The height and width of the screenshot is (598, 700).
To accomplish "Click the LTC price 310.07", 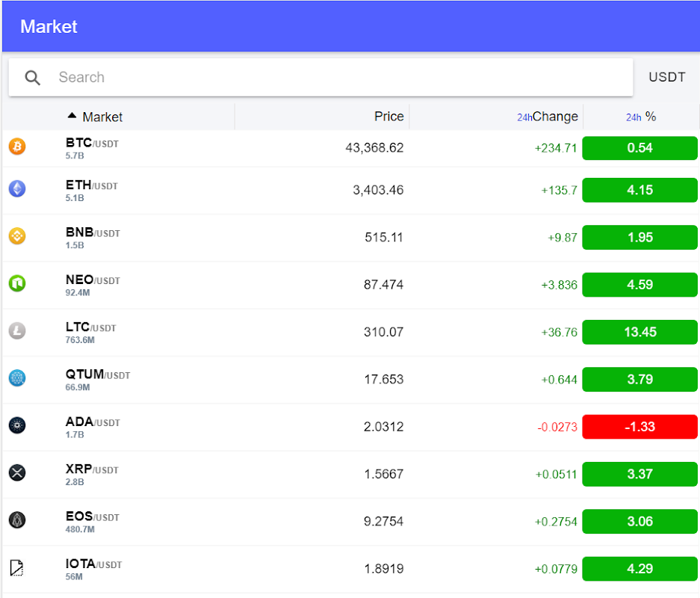I will click(x=383, y=332).
